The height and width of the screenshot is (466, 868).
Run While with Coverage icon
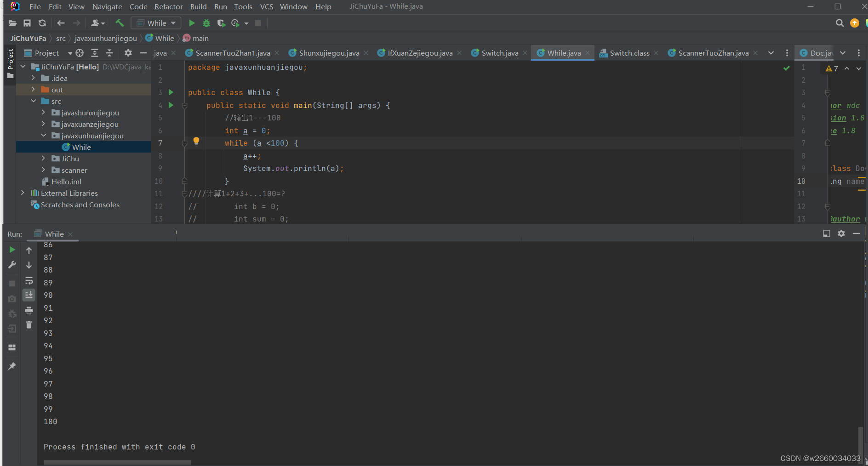[221, 23]
